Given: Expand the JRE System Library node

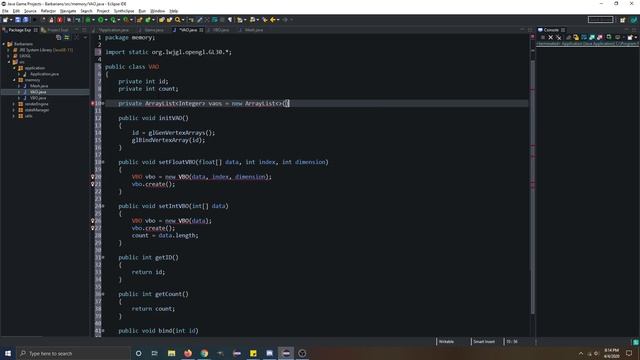Looking at the screenshot, I should pos(9,50).
